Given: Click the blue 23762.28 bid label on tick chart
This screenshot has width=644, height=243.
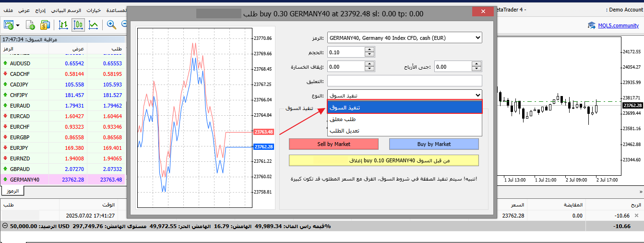Looking at the screenshot, I should pos(263,147).
